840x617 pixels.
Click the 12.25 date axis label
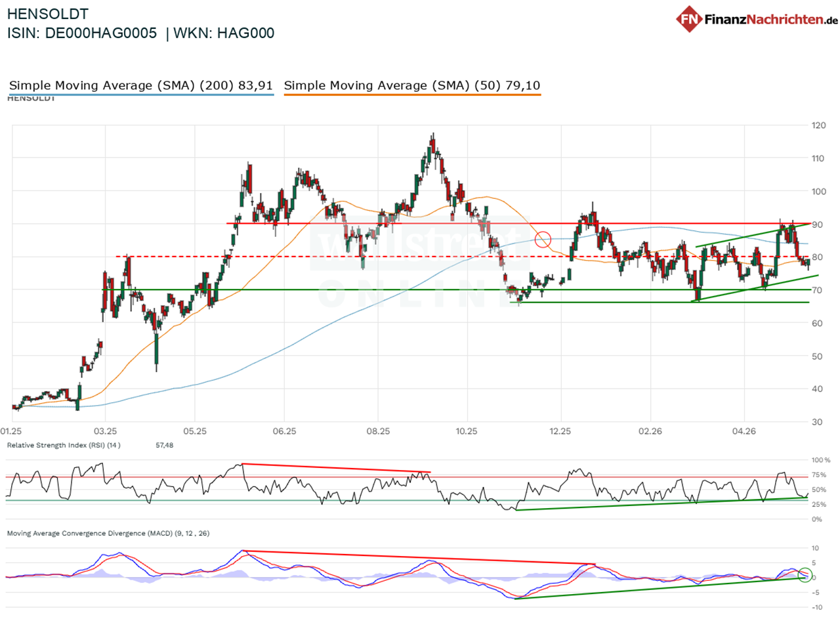pos(560,432)
